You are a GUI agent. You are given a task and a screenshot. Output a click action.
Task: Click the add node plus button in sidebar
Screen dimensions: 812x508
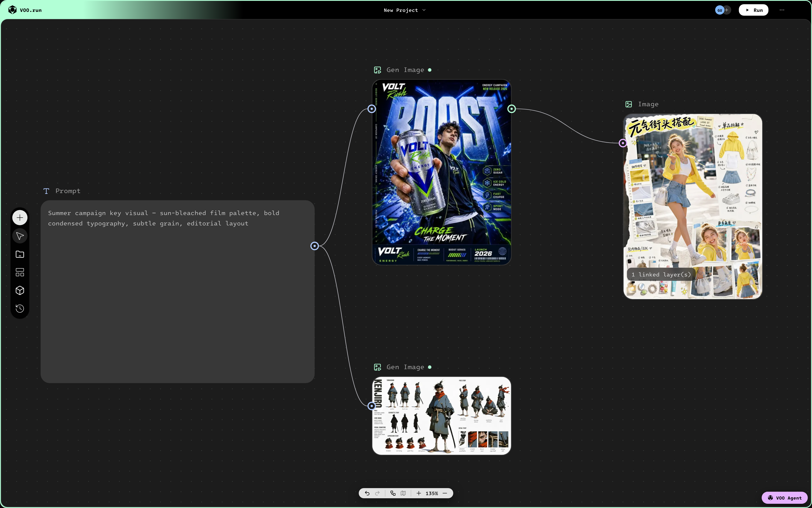pos(20,218)
